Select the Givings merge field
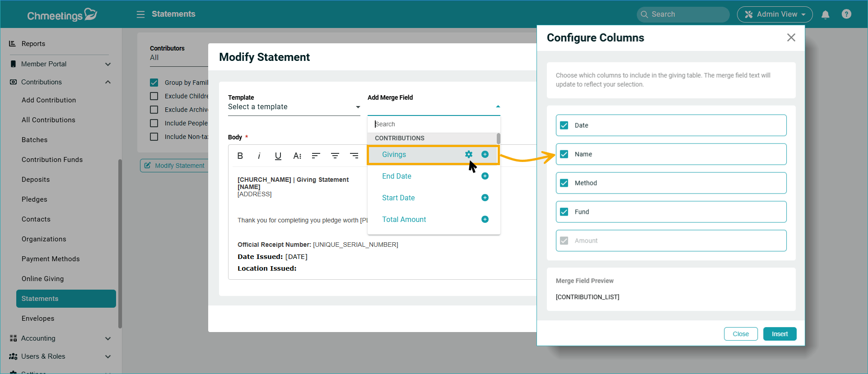The height and width of the screenshot is (374, 868). click(394, 154)
